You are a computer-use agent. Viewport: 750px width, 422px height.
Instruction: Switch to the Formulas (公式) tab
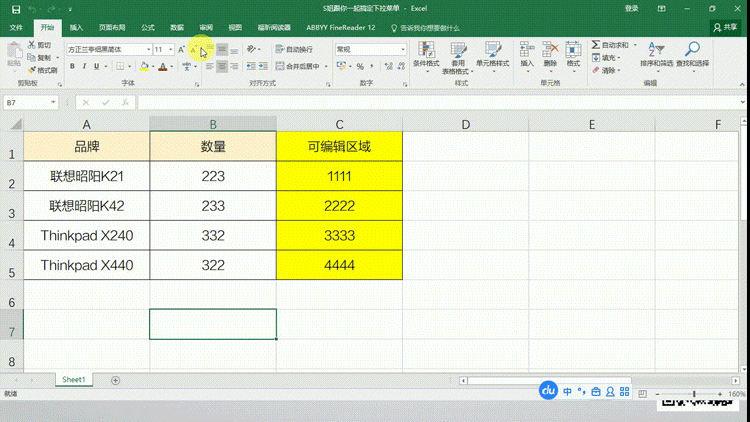pyautogui.click(x=148, y=28)
